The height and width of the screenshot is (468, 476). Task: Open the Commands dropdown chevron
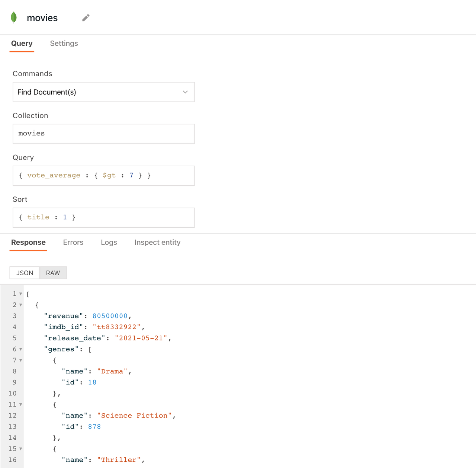click(x=185, y=92)
